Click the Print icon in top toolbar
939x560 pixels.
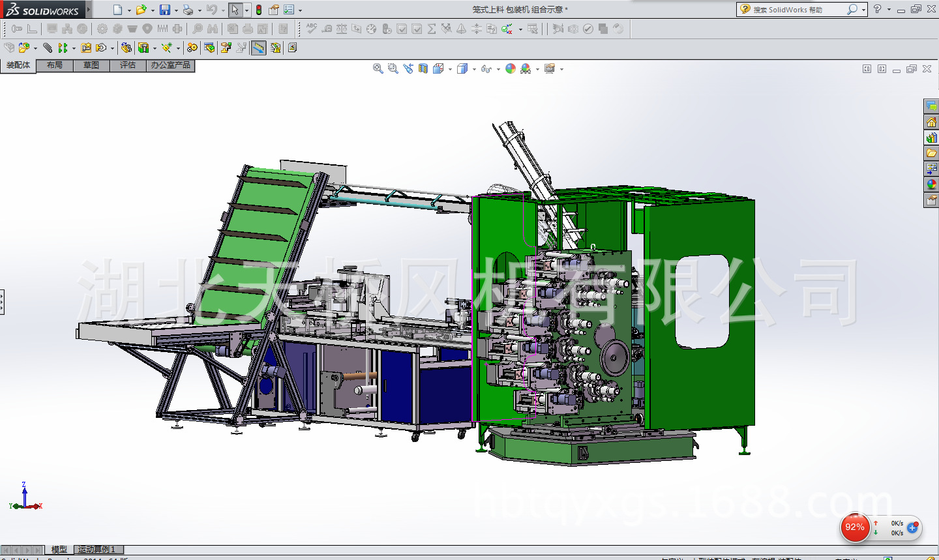188,10
